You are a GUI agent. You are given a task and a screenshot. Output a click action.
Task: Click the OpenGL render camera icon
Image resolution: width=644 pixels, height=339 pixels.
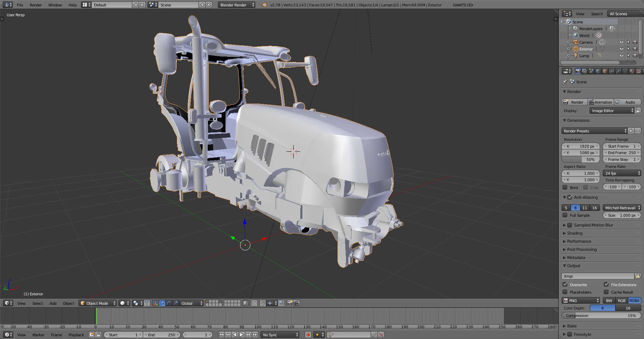coord(290,303)
